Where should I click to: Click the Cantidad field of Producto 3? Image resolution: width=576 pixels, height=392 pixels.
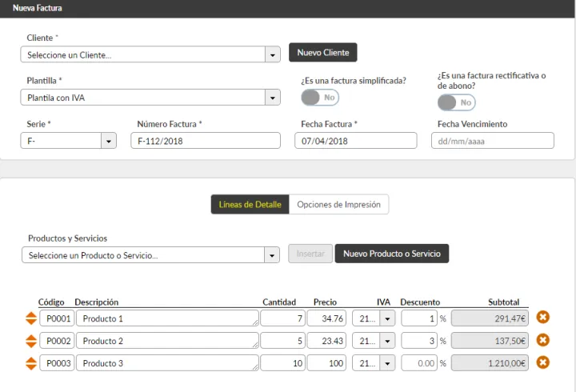[281, 363]
